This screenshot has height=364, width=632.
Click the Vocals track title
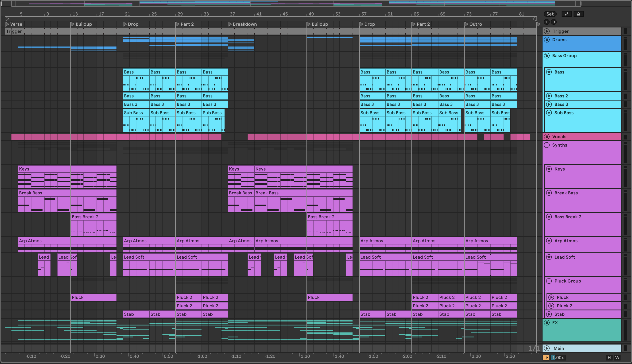(559, 136)
